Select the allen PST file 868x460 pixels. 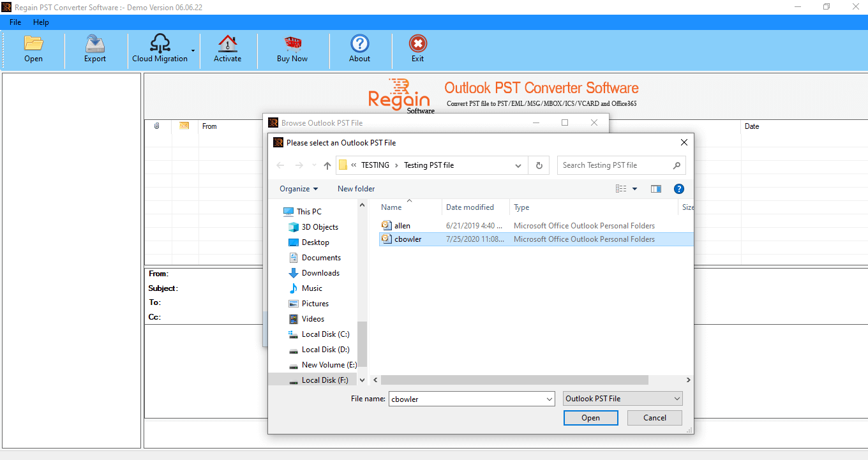click(x=401, y=225)
